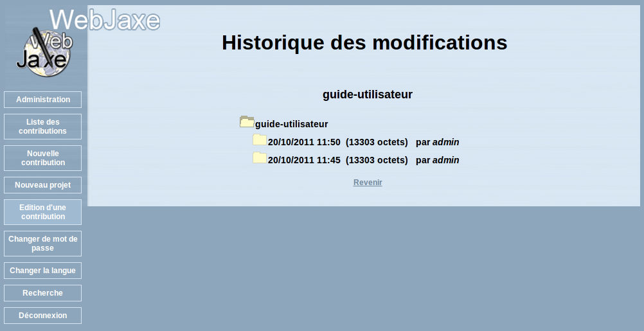Open Nouvelle contribution page
This screenshot has height=331, width=644.
[43, 158]
